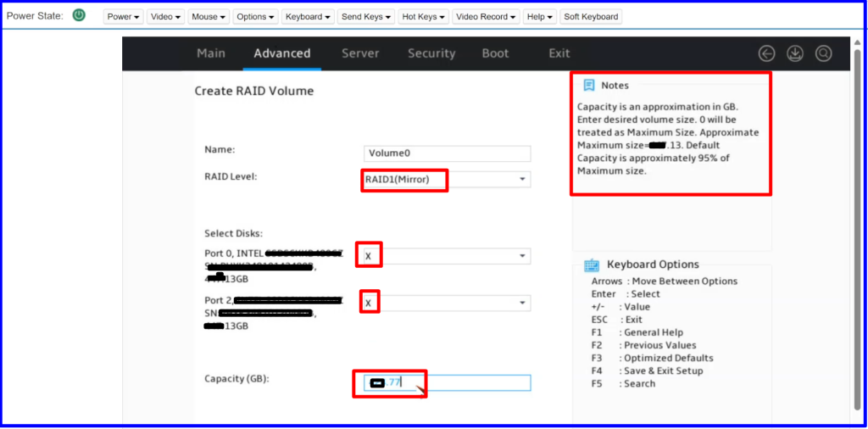Open the Video dropdown menu
The width and height of the screenshot is (868, 429).
165,17
